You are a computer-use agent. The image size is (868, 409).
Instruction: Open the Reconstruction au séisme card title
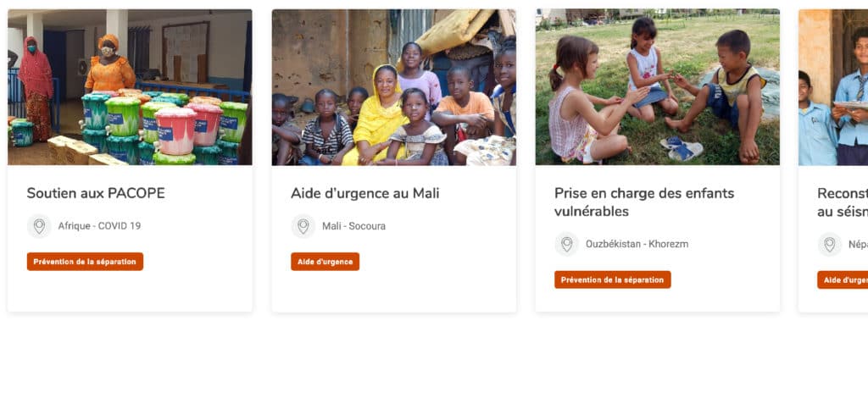pyautogui.click(x=842, y=202)
